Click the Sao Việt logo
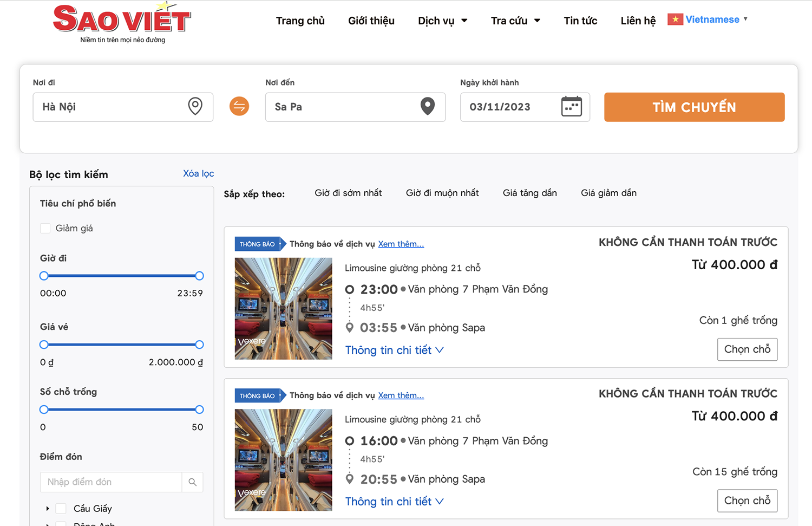 point(122,23)
